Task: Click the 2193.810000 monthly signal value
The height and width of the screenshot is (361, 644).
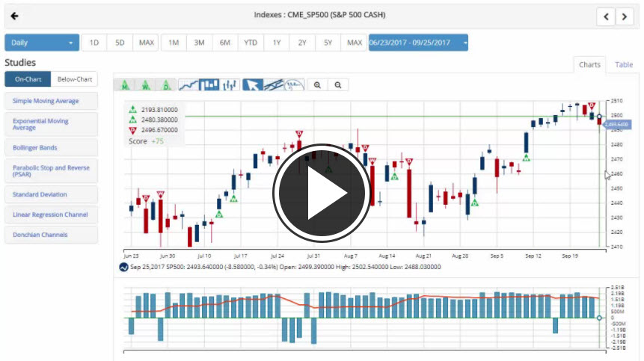Action: click(159, 110)
